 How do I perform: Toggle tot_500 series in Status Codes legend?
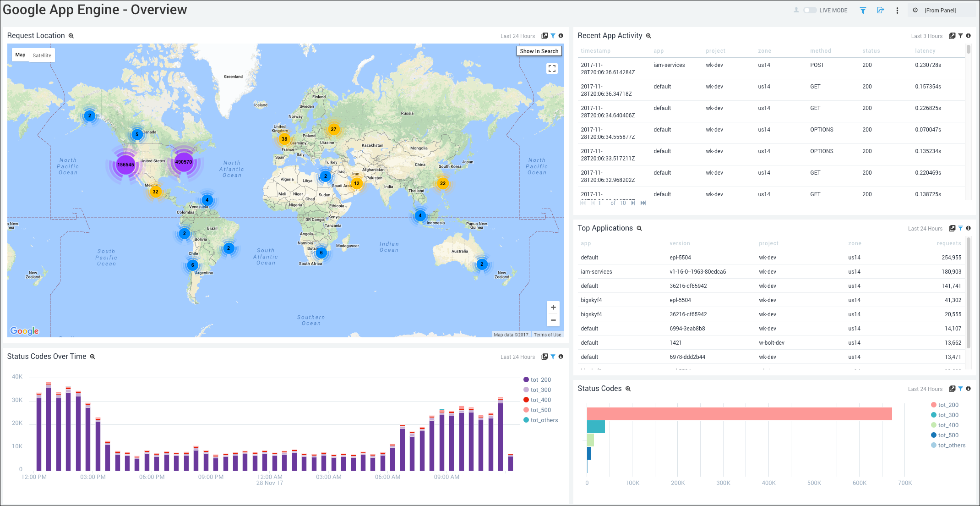[x=948, y=435]
